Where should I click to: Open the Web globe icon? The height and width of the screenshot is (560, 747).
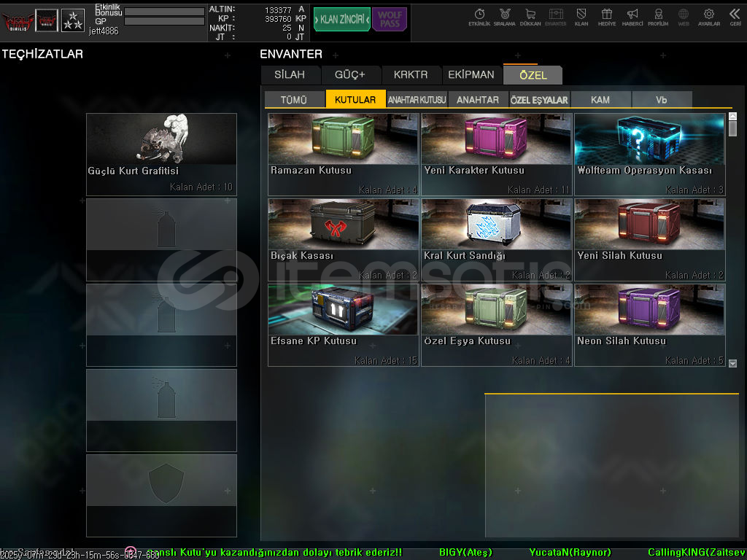(683, 17)
